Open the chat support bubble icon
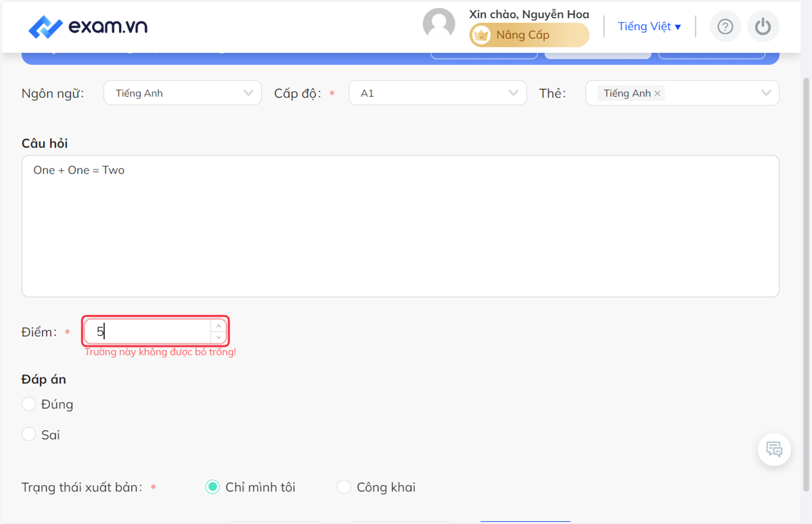 click(775, 449)
